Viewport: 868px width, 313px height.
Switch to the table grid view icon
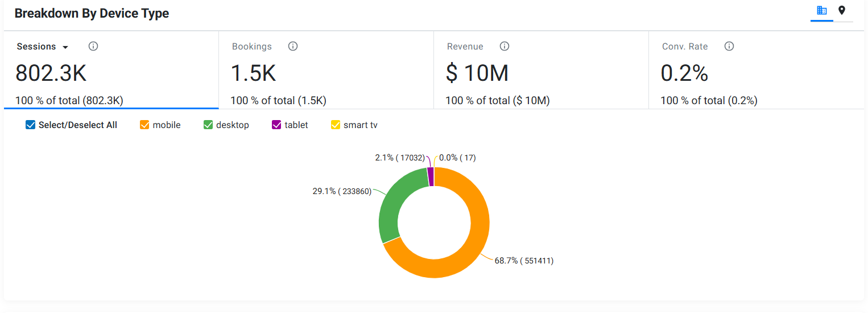click(x=821, y=10)
